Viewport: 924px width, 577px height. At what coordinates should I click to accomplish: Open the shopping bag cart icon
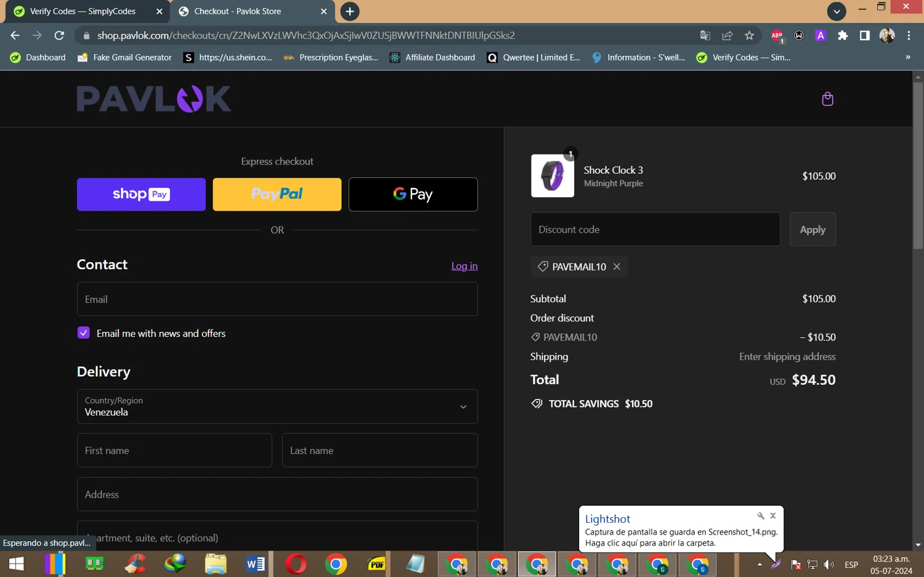click(x=827, y=99)
